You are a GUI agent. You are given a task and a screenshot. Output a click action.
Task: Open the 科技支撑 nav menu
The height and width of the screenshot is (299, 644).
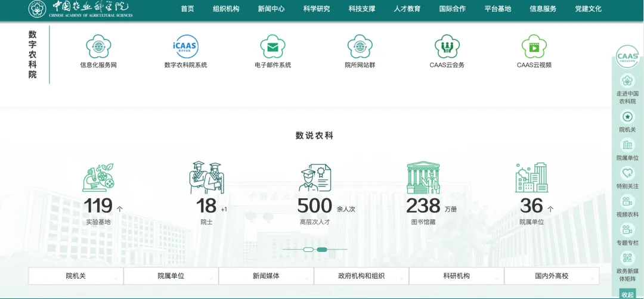click(x=362, y=9)
